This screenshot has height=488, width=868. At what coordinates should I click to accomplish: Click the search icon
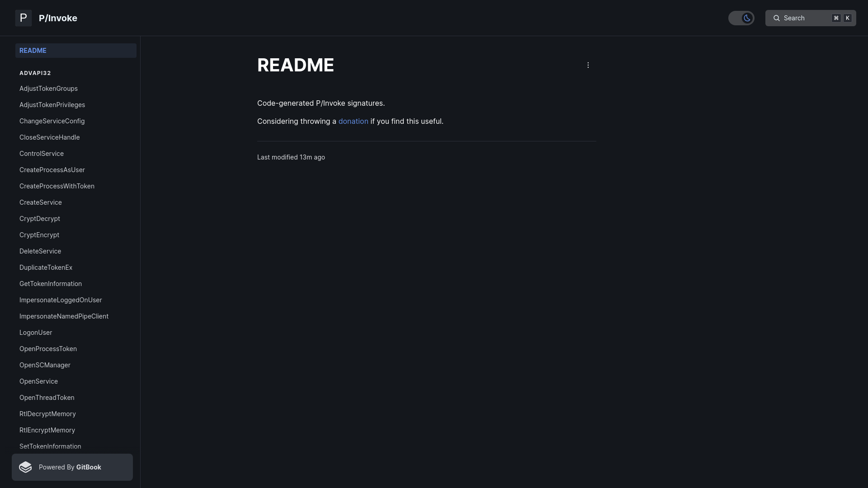[x=776, y=18]
